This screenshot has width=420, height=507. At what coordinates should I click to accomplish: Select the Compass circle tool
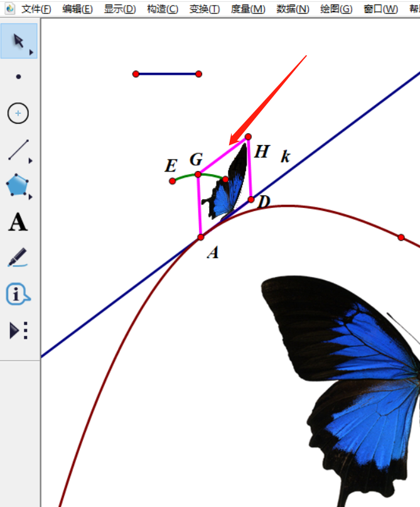tap(18, 113)
